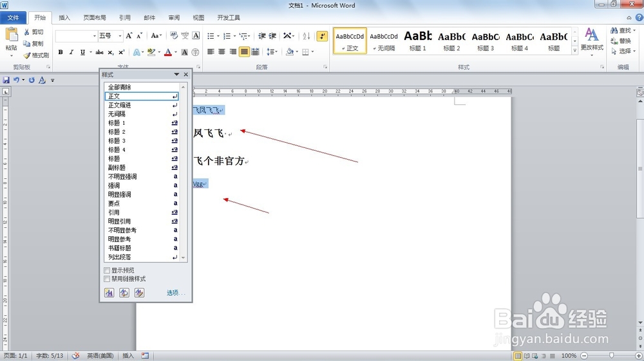The image size is (644, 361).
Task: Open Styles pane options dropdown arrow
Action: point(176,74)
